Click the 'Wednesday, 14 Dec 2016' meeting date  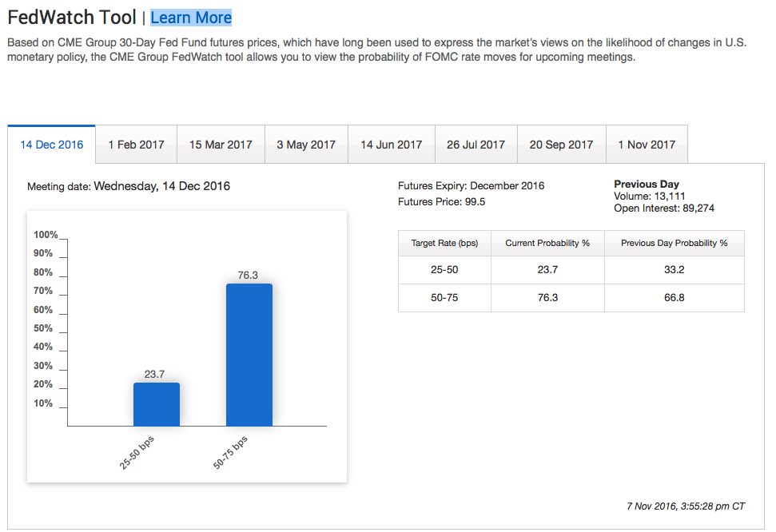(161, 186)
